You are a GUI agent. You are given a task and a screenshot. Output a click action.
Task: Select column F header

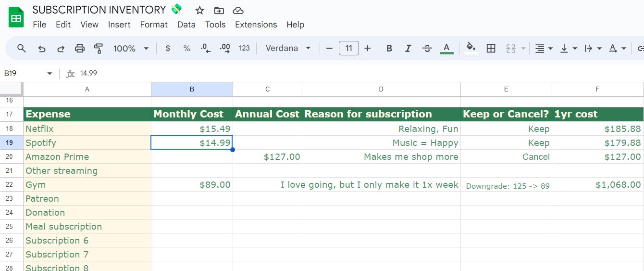[x=597, y=89]
